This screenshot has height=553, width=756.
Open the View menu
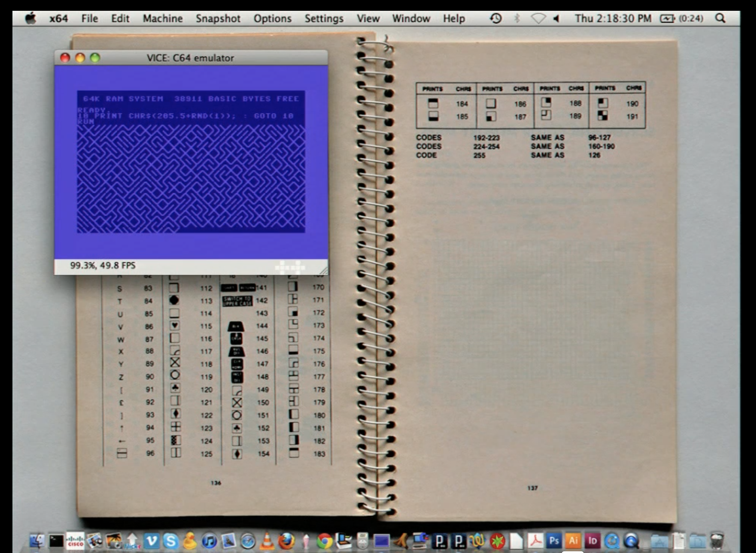(368, 18)
